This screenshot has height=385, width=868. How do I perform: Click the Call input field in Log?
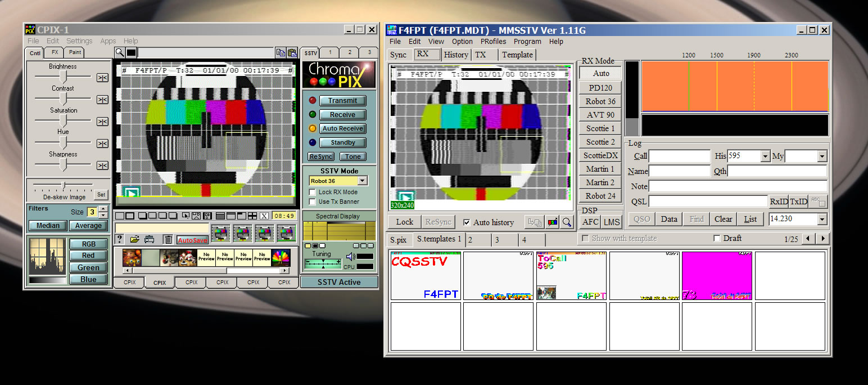point(680,156)
